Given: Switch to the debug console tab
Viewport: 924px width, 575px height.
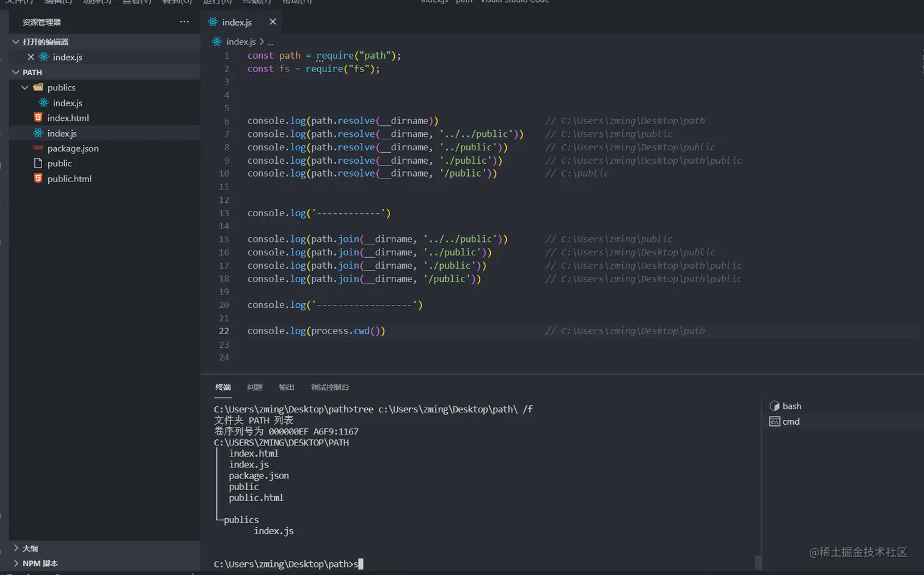Looking at the screenshot, I should coord(330,387).
